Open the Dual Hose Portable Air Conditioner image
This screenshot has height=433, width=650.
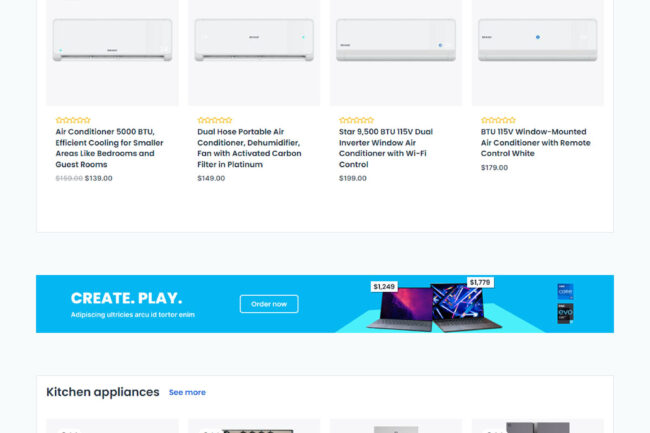(x=254, y=53)
